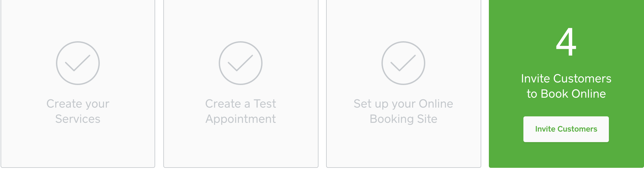Click the "Invite Customers" heading in the green card

point(566,79)
